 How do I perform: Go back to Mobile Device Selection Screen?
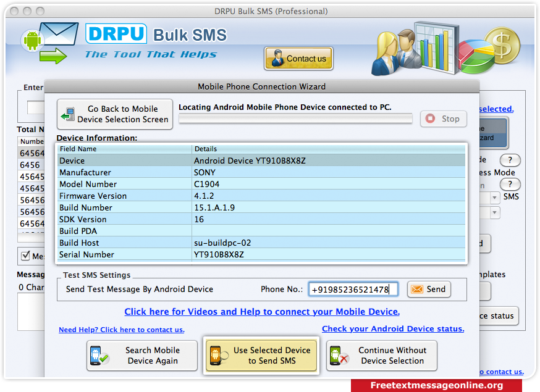point(115,114)
